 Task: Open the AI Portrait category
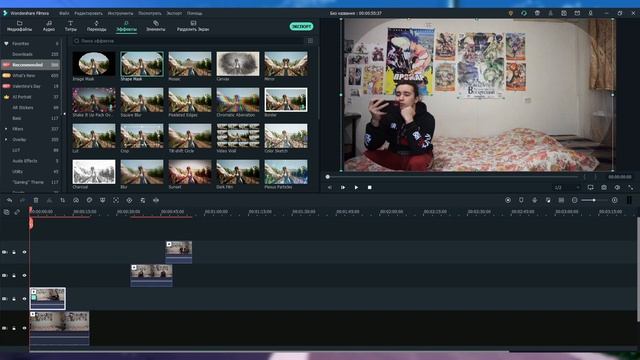click(31, 97)
